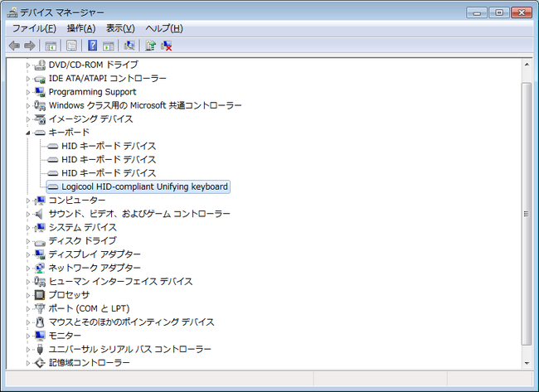The height and width of the screenshot is (392, 539).
Task: Click the コンピューター category icon
Action: point(40,201)
